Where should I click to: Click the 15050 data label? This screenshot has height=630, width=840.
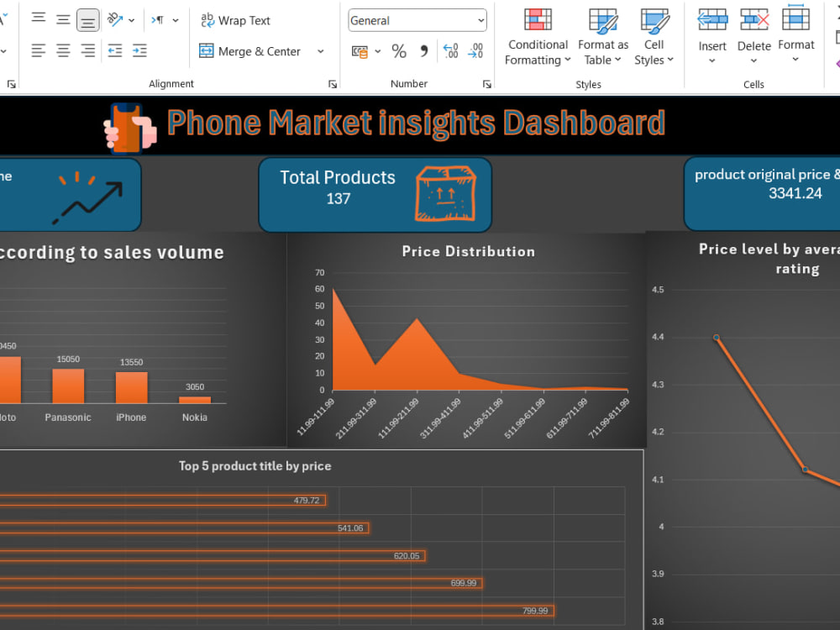(x=68, y=359)
